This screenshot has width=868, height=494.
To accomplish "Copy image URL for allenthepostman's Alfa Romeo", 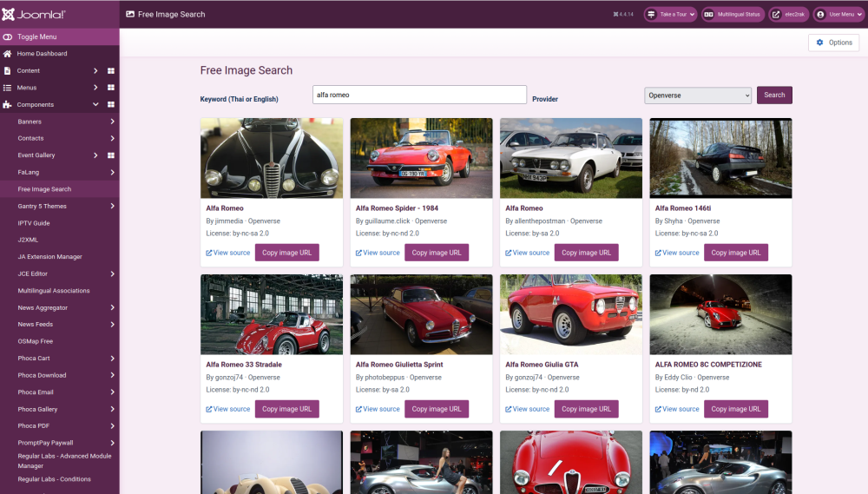I will coord(586,253).
